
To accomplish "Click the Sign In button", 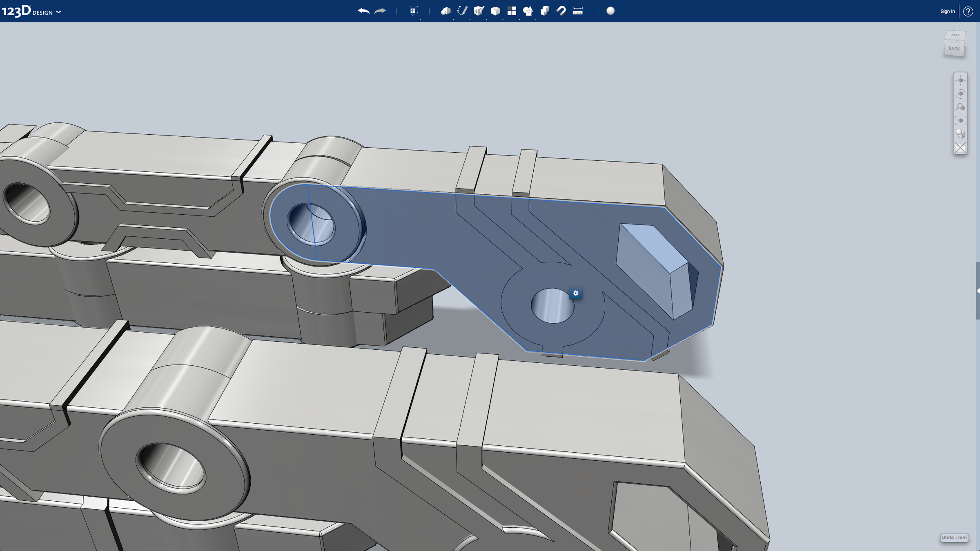I will tap(947, 11).
